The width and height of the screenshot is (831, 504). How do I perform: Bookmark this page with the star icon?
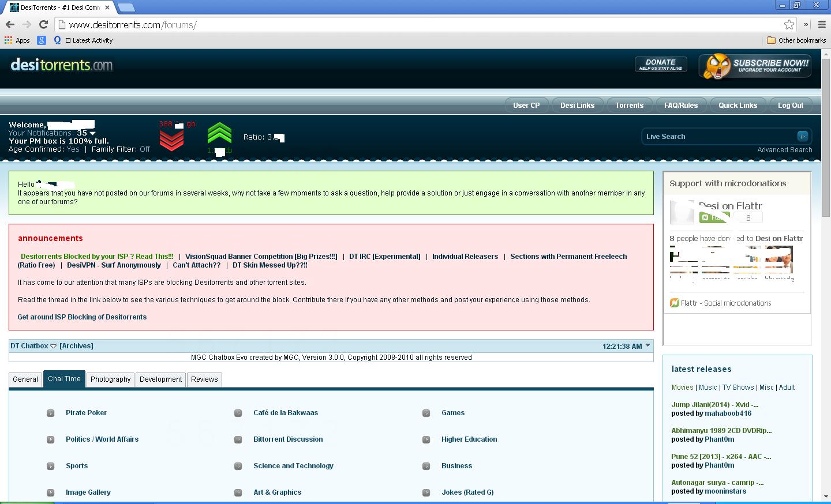coord(789,24)
